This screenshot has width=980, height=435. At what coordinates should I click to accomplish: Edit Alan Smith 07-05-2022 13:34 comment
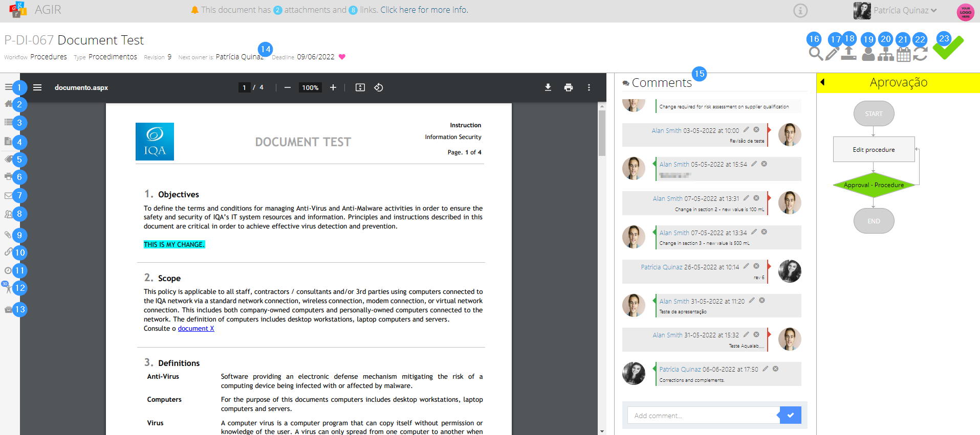754,232
